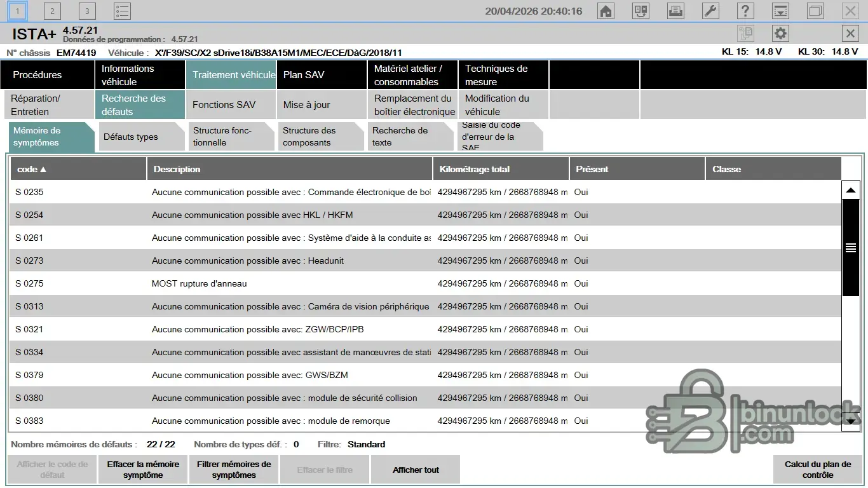Screen dimensions: 868x488
Task: Open the wrench tools icon
Action: [x=710, y=11]
